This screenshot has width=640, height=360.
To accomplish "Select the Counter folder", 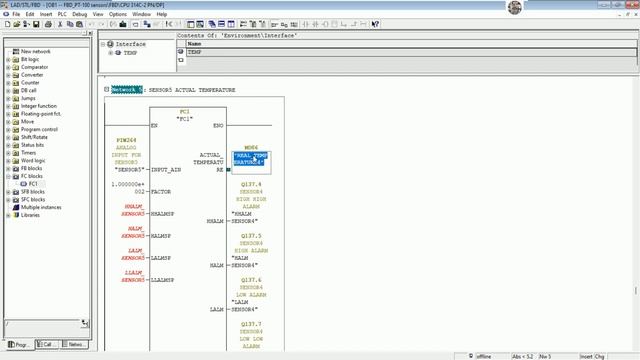I will pos(30,83).
